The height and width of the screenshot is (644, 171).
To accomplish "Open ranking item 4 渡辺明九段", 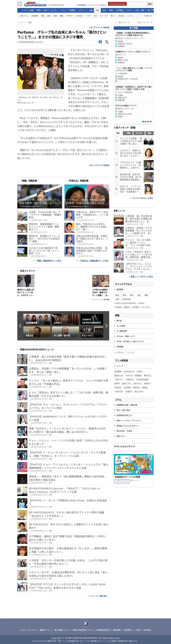I will [x=134, y=177].
